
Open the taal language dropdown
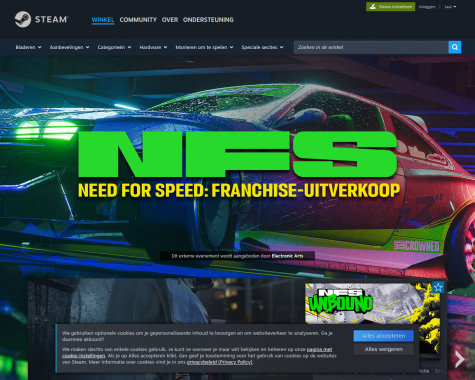pos(450,7)
